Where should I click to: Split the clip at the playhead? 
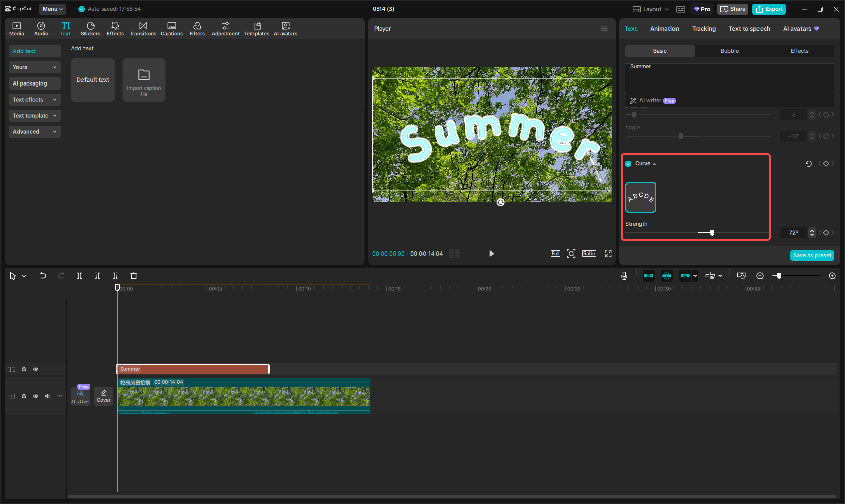pos(79,276)
